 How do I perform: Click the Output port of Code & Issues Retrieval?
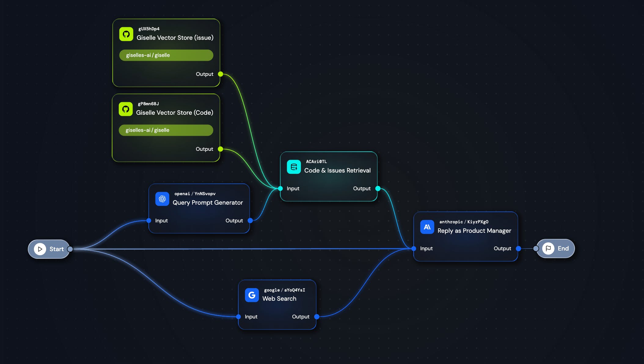pos(378,188)
